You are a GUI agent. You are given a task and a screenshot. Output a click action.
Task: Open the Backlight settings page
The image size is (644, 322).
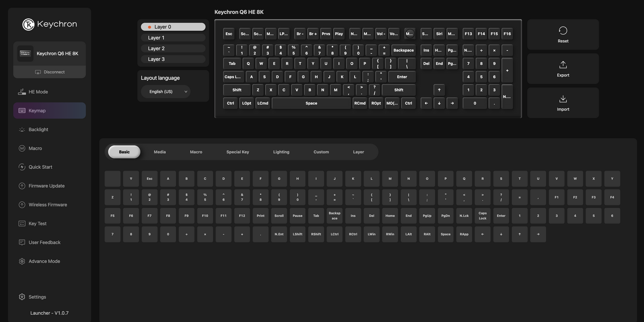38,129
